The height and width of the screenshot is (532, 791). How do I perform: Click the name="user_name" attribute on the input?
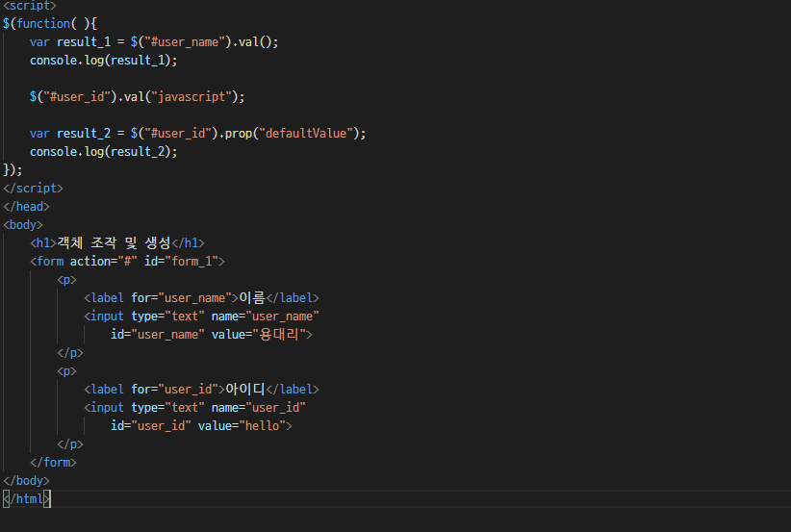coord(266,317)
